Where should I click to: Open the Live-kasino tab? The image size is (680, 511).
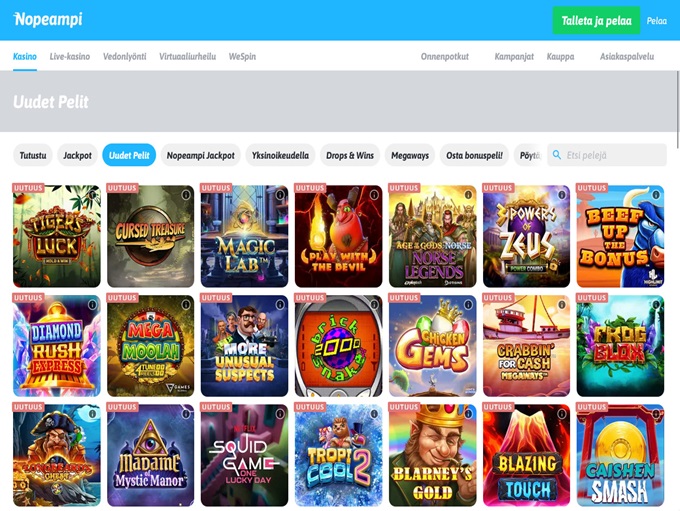pos(70,56)
